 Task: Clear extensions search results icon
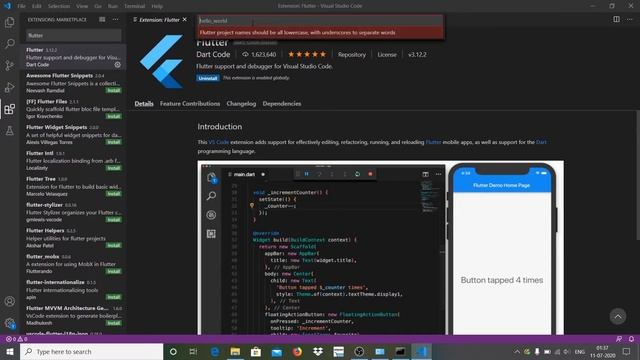pos(102,19)
